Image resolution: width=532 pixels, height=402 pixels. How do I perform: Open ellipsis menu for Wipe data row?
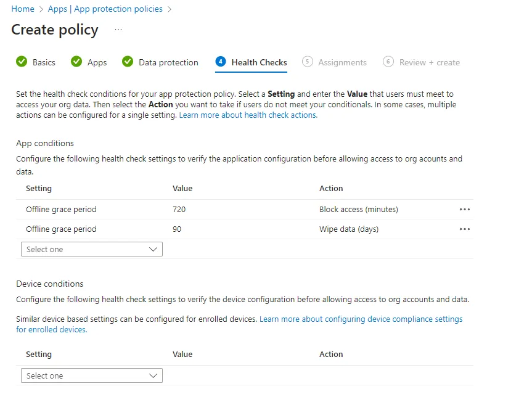click(464, 229)
